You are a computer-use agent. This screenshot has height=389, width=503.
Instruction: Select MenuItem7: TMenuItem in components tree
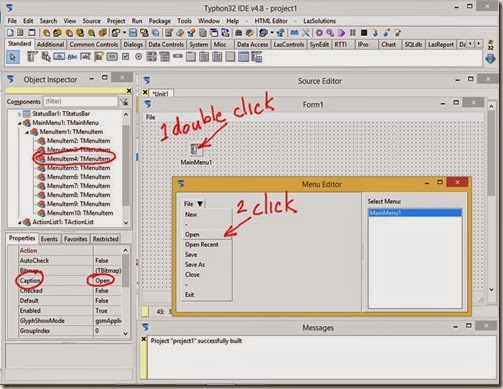pyautogui.click(x=78, y=186)
